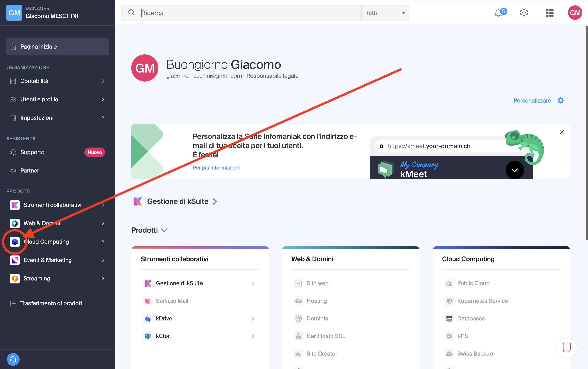Viewport: 588px width, 369px height.
Task: Expand the Web & Domini sidebar chevron
Action: tap(103, 223)
